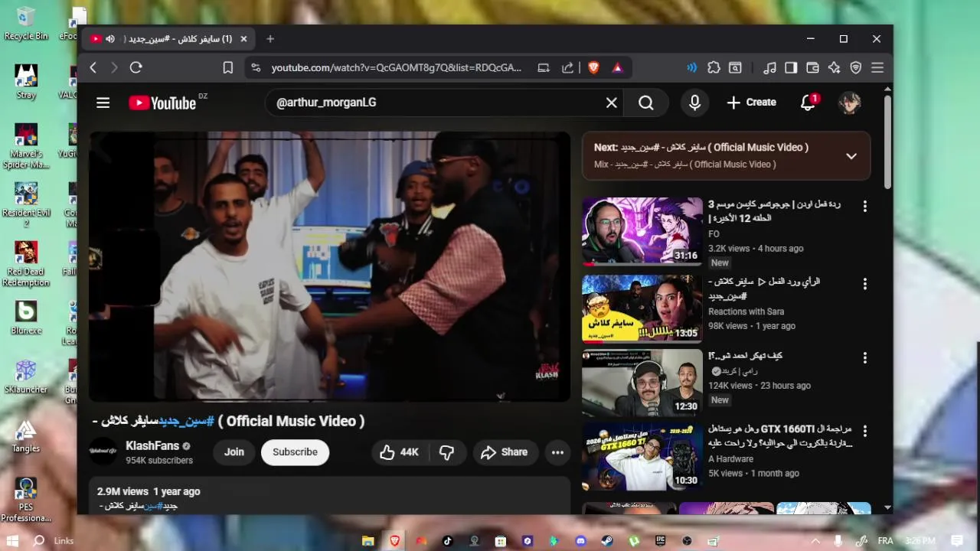Show hidden system tray icons
980x551 pixels.
click(815, 541)
